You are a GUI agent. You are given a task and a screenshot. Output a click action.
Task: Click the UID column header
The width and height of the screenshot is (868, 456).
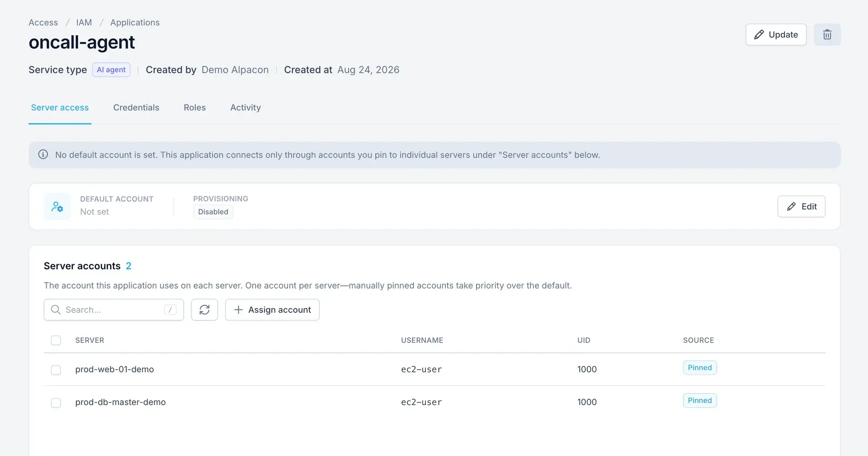[584, 340]
